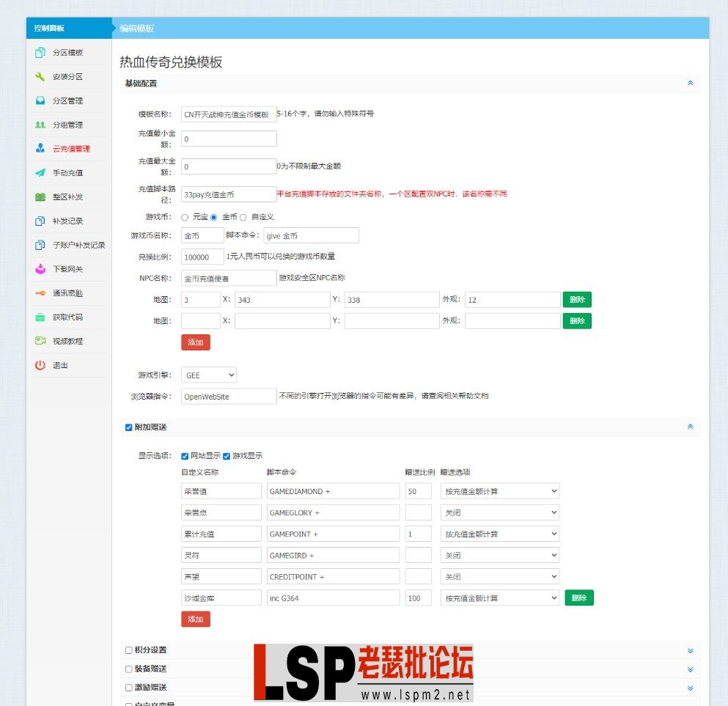Screen dimensions: 728x706
Task: Select the 分区模板 copy icon in sidebar
Action: pyautogui.click(x=40, y=53)
